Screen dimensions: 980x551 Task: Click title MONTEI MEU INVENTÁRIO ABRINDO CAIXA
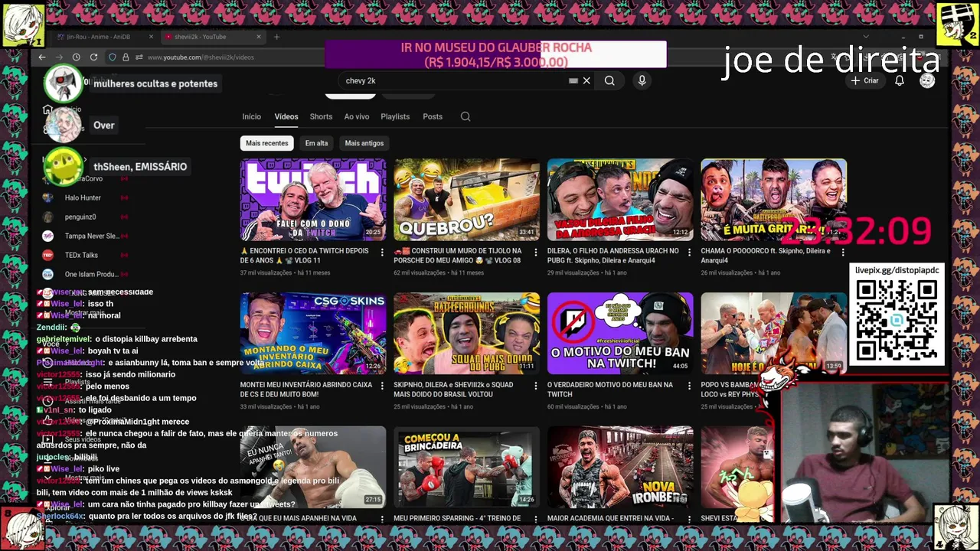pyautogui.click(x=306, y=390)
